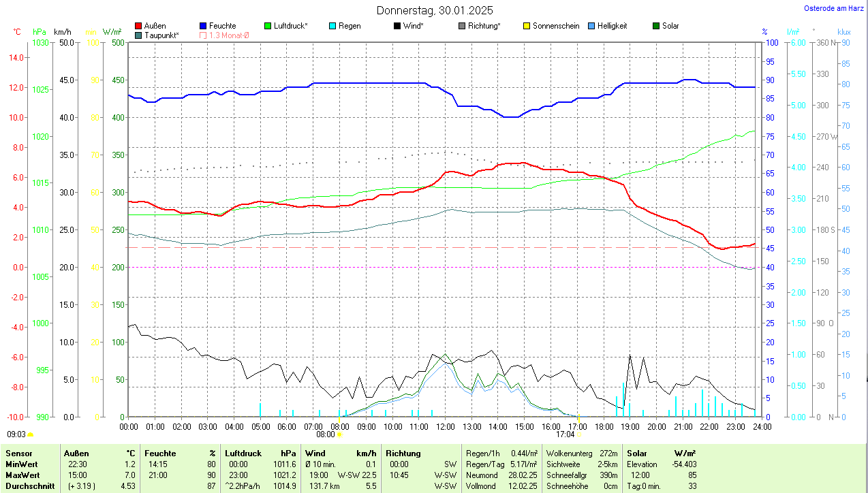This screenshot has height=493, width=868.
Task: Click the Taupunkt legend square
Action: (138, 35)
